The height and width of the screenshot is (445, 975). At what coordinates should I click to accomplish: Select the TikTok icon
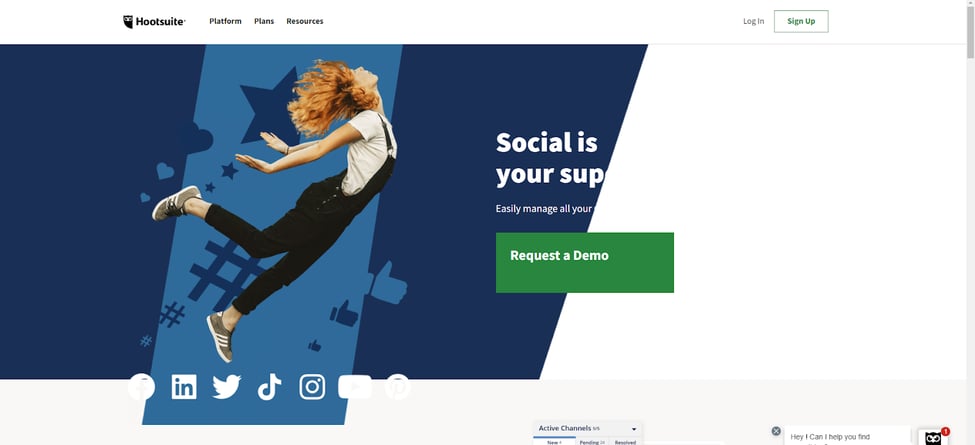[269, 387]
